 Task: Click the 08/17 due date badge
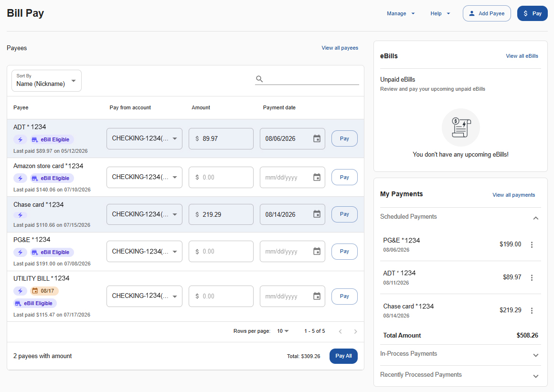[44, 291]
